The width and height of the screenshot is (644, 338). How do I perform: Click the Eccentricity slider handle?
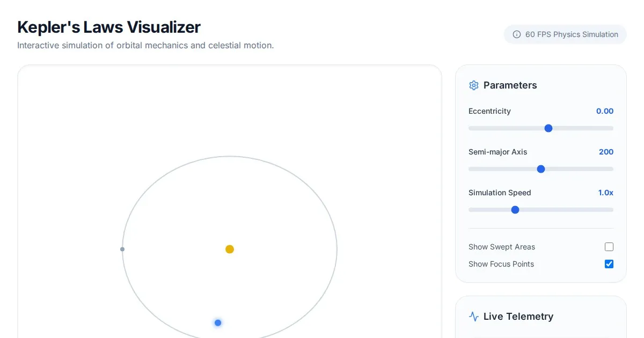click(548, 128)
